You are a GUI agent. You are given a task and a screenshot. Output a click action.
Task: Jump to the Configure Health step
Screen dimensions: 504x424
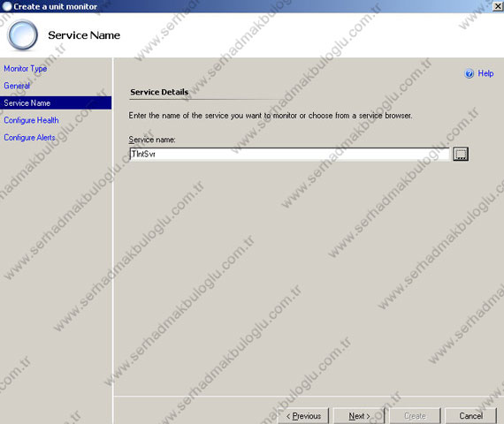coord(31,120)
